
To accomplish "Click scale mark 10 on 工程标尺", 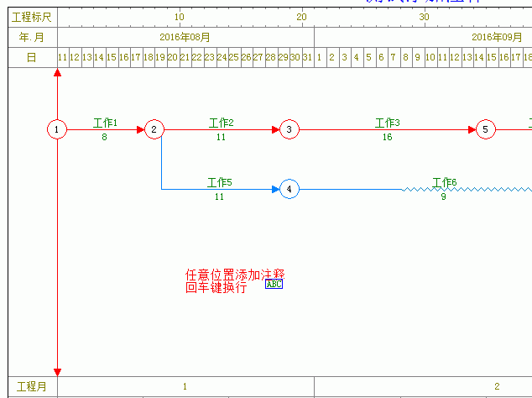I will coord(180,17).
